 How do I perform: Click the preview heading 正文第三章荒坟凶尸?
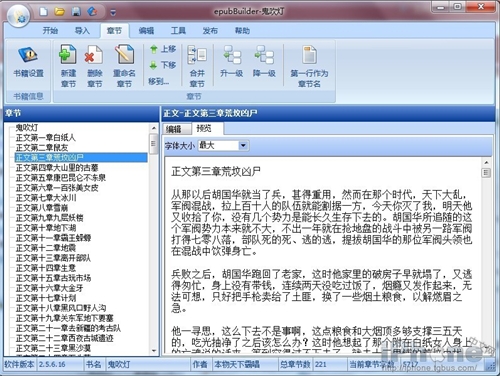(216, 171)
